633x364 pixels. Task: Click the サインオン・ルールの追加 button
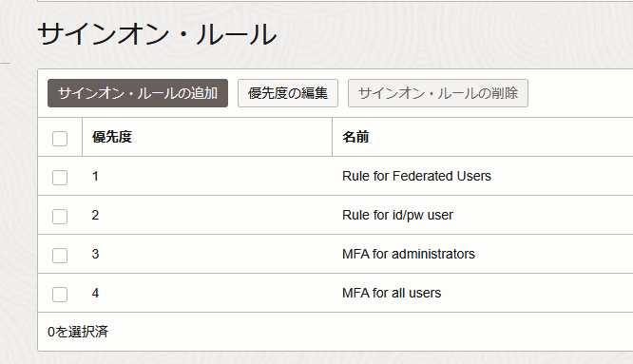coord(138,93)
